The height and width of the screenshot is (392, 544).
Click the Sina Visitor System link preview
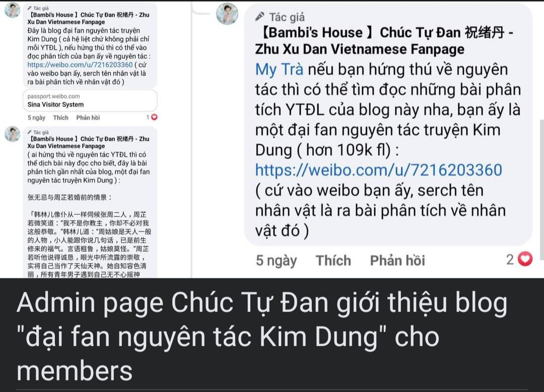coord(90,101)
